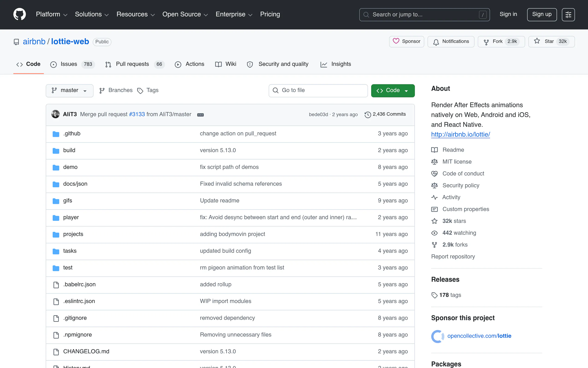Open the GitHub home logo
This screenshot has width=588, height=368.
(20, 14)
